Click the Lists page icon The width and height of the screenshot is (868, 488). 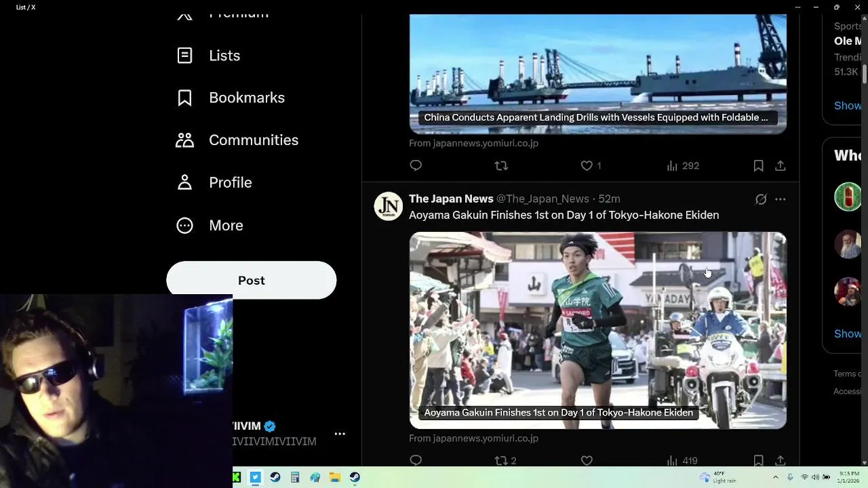point(184,56)
